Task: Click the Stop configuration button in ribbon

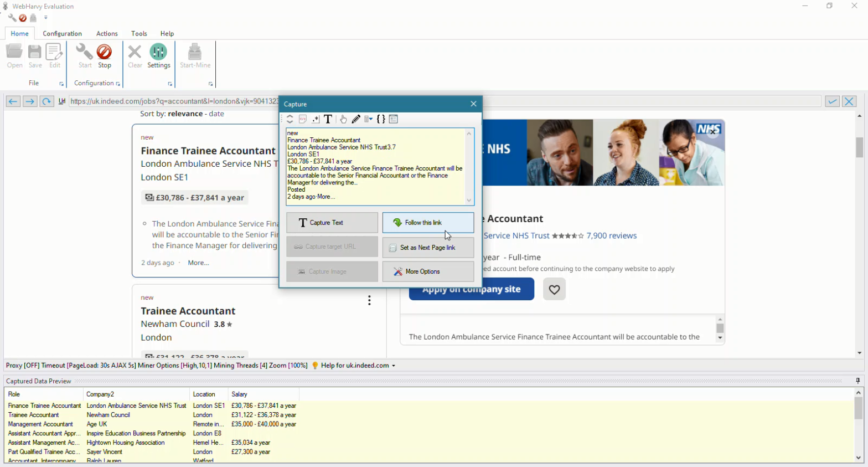Action: pyautogui.click(x=104, y=56)
